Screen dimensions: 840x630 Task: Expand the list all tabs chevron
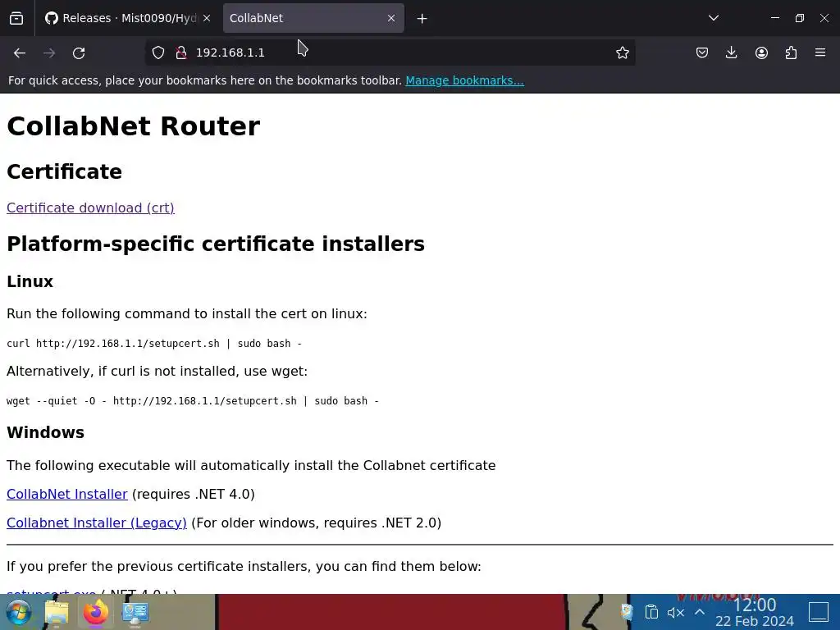(713, 18)
